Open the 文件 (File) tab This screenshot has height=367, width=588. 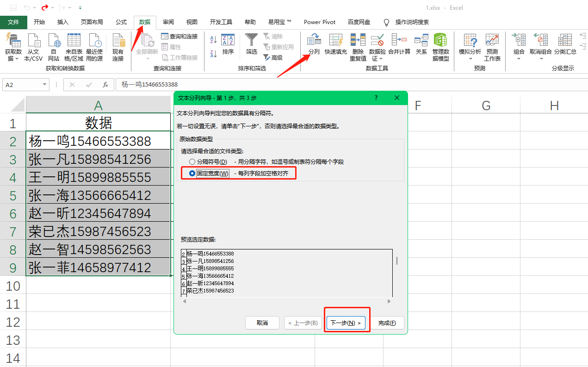pyautogui.click(x=13, y=22)
